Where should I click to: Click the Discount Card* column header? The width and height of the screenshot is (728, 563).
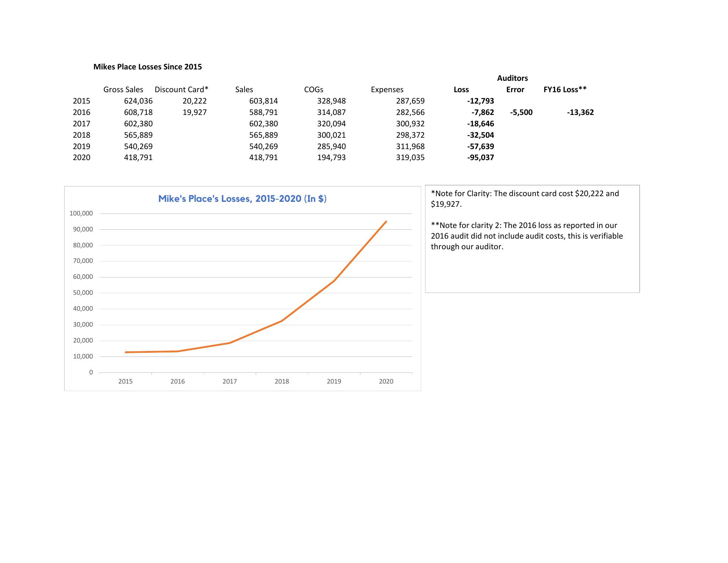pyautogui.click(x=181, y=90)
